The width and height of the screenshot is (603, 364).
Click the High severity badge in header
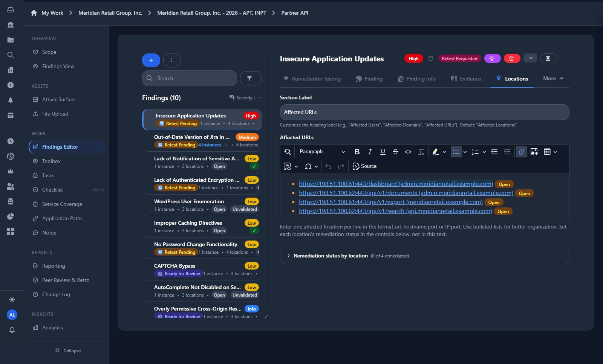(413, 58)
